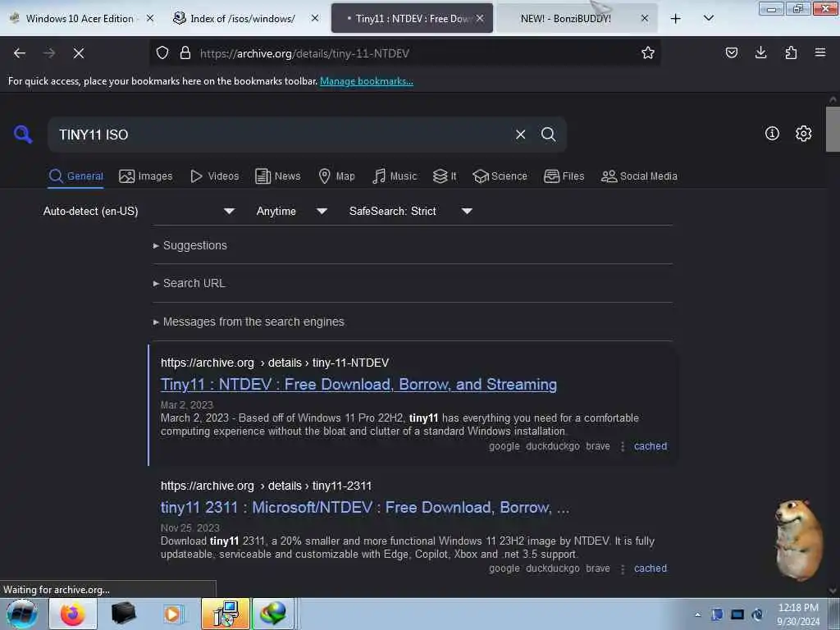
Task: Open tracking protection shield icon
Action: 162,52
